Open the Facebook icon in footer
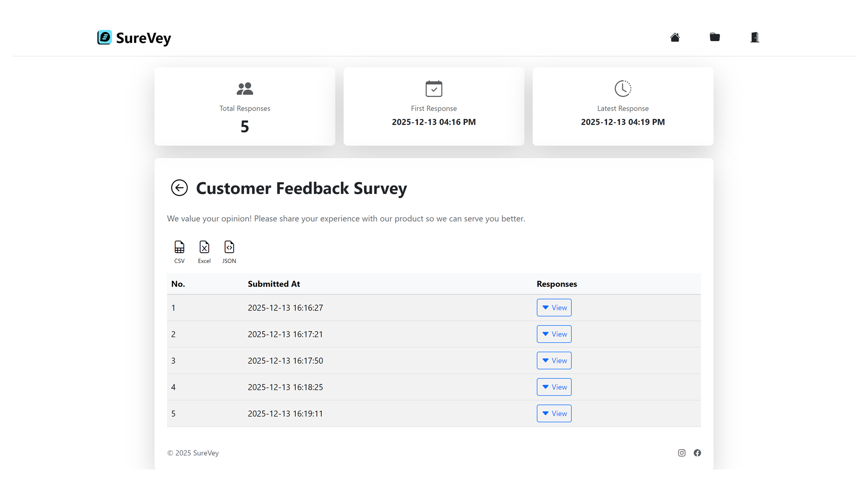868x488 pixels. (697, 453)
